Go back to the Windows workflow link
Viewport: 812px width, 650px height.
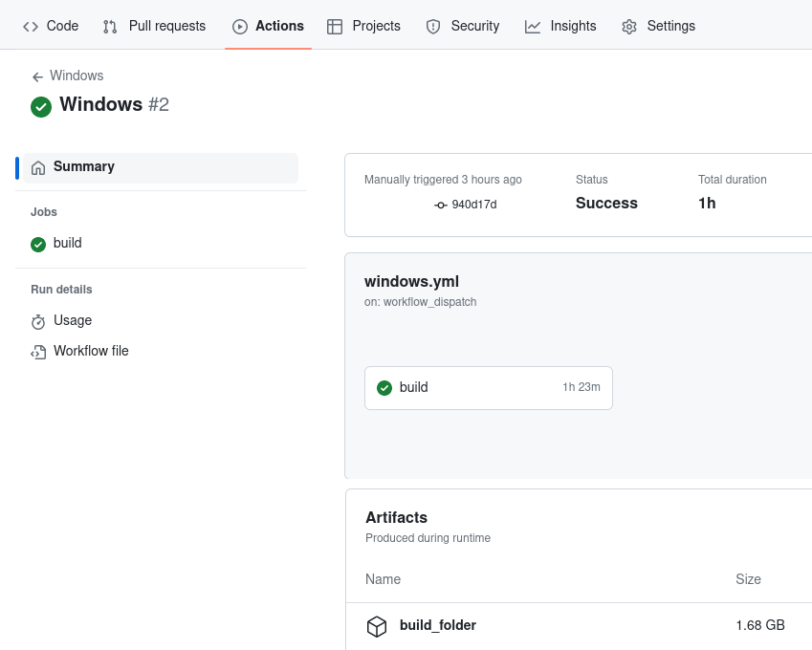77,76
